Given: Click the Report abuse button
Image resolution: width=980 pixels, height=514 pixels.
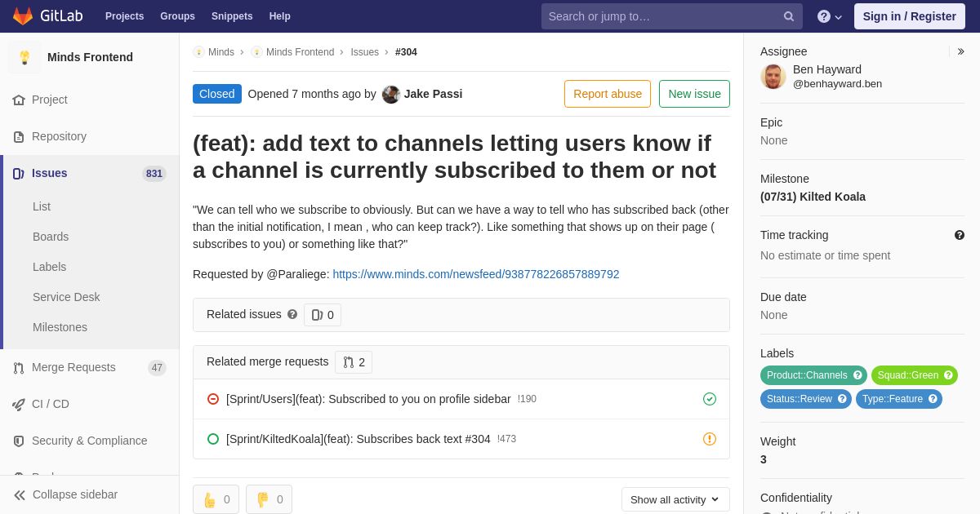Looking at the screenshot, I should (x=608, y=94).
